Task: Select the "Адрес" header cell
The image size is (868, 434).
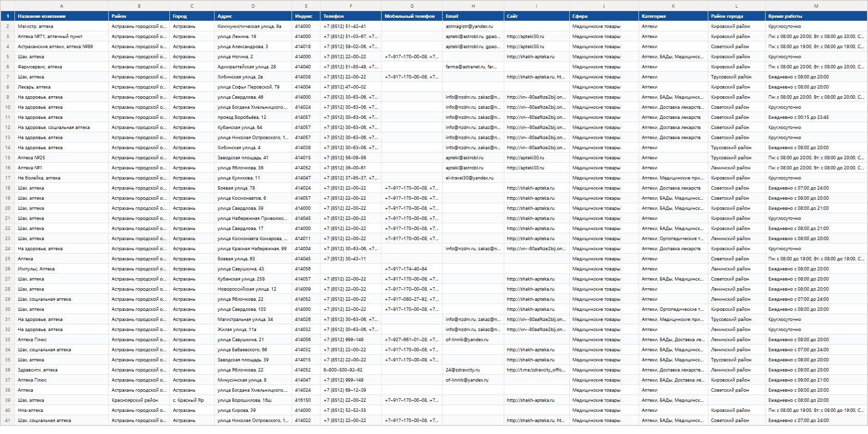Action: 253,16
